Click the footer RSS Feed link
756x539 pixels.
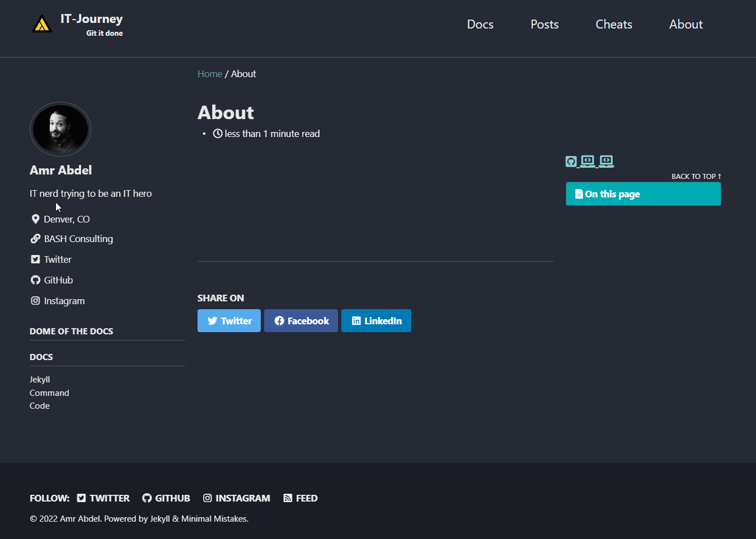click(x=300, y=498)
